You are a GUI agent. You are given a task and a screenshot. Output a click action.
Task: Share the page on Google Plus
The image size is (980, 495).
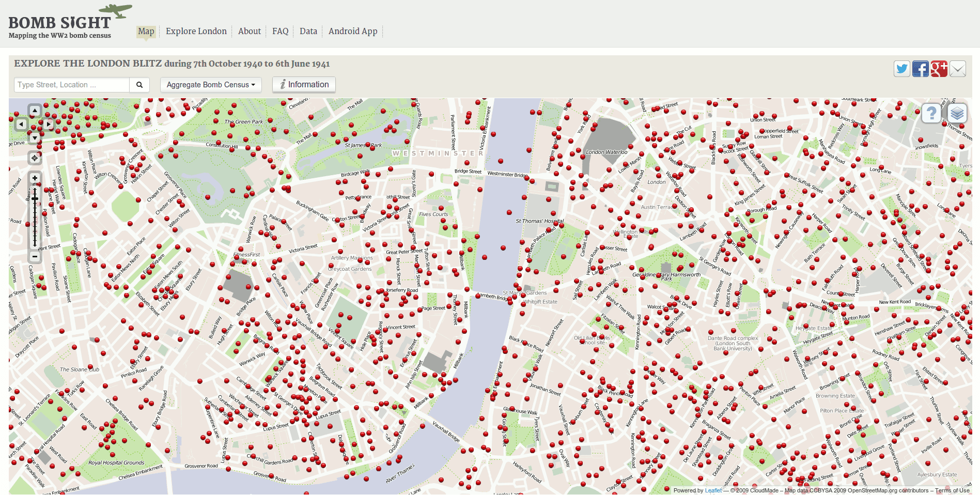point(939,69)
